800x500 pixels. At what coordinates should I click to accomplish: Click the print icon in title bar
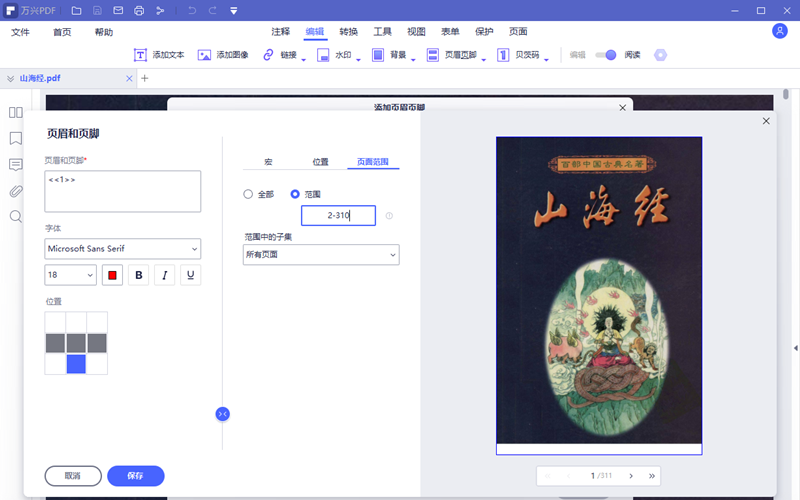(140, 11)
